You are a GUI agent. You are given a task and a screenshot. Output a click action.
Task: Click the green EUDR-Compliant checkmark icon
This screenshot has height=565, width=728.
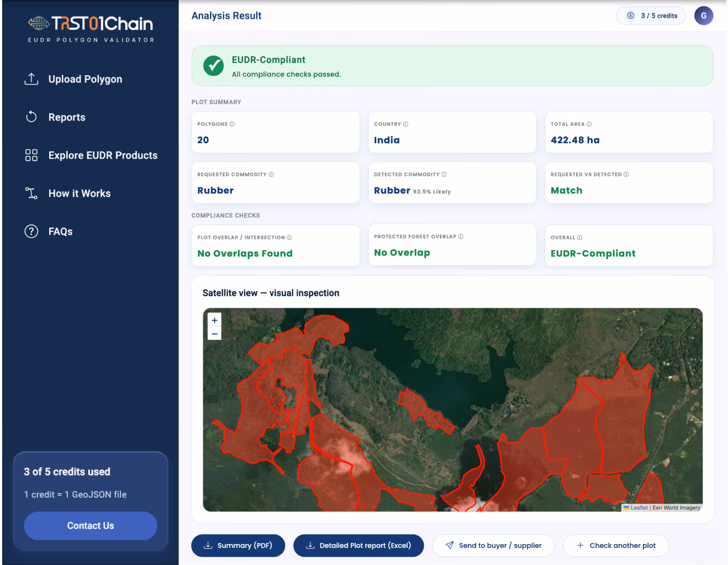coord(213,66)
